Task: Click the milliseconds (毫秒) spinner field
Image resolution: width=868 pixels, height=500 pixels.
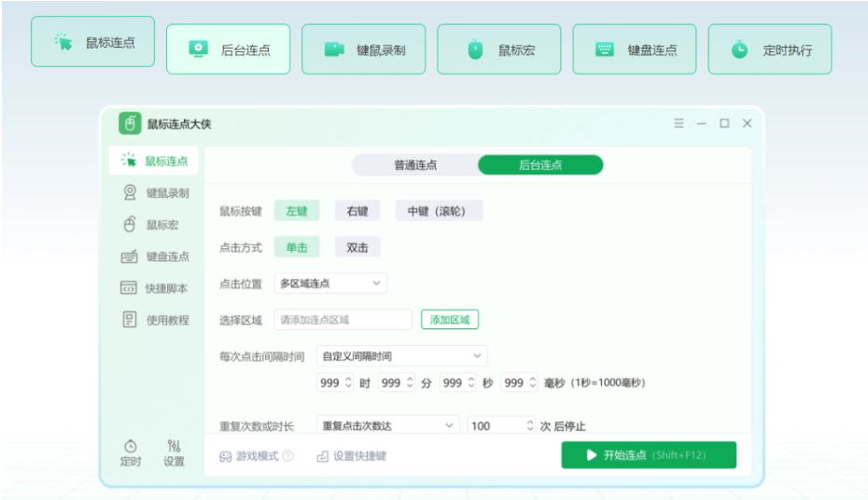Action: point(520,382)
